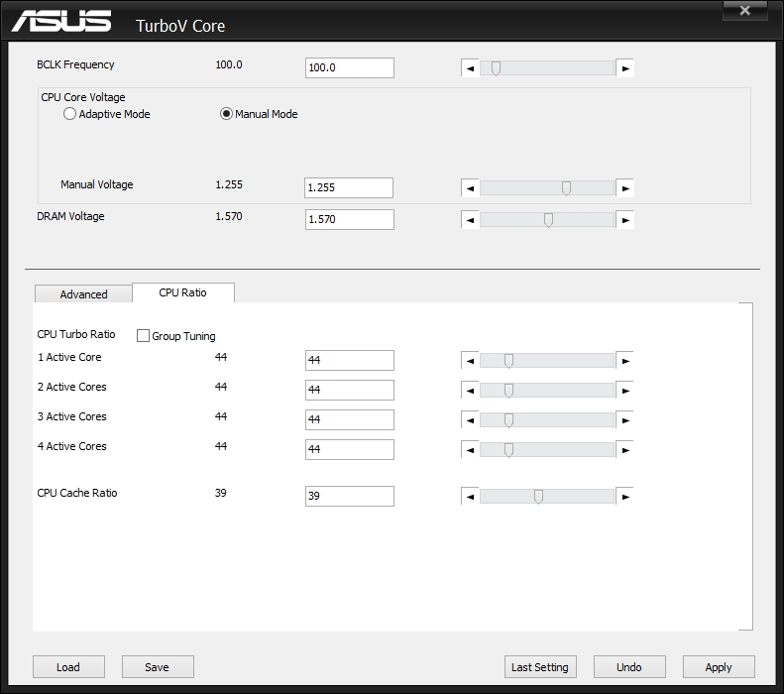
Task: Lower CPU Cache Ratio with left arrow
Action: [x=470, y=497]
